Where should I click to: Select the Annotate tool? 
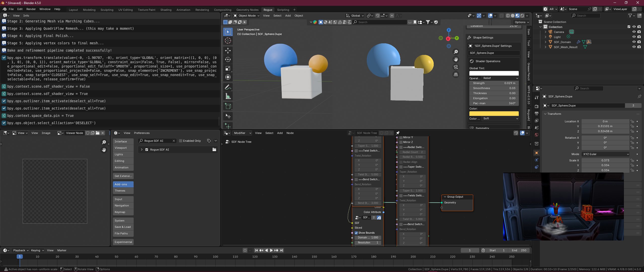pyautogui.click(x=228, y=87)
